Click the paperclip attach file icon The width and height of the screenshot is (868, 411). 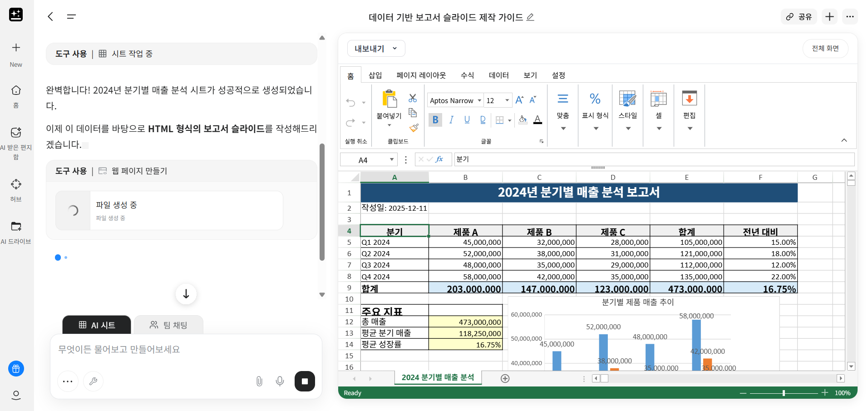click(259, 381)
